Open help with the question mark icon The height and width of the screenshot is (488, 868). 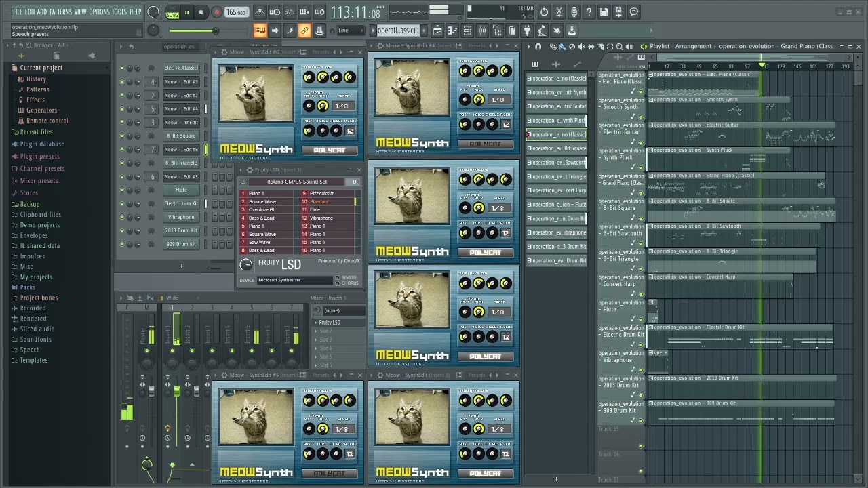point(589,12)
